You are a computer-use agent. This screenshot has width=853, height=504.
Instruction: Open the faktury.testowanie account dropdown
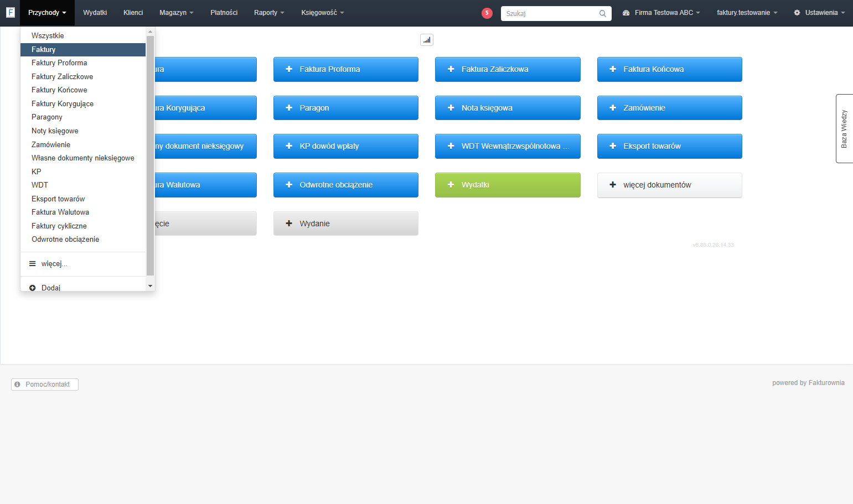pos(747,13)
